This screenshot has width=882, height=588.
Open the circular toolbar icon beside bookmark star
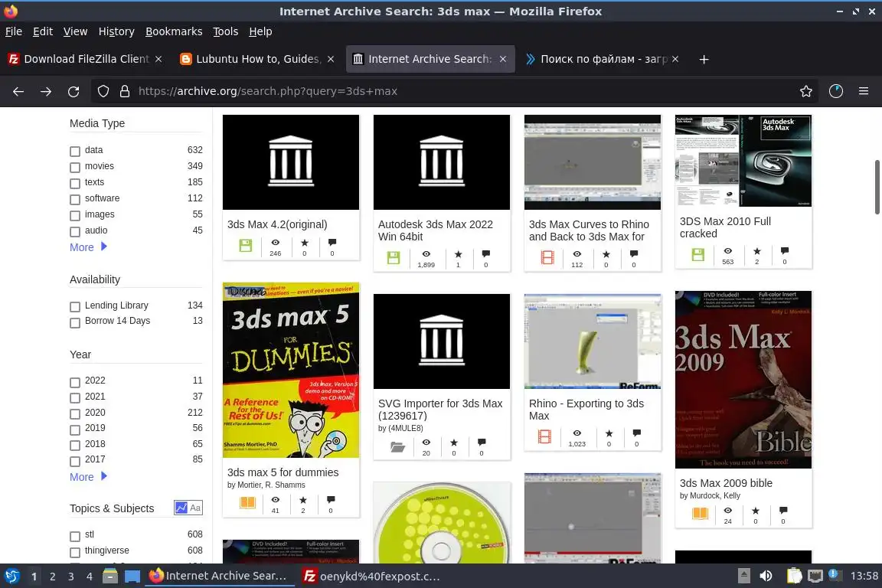[836, 91]
